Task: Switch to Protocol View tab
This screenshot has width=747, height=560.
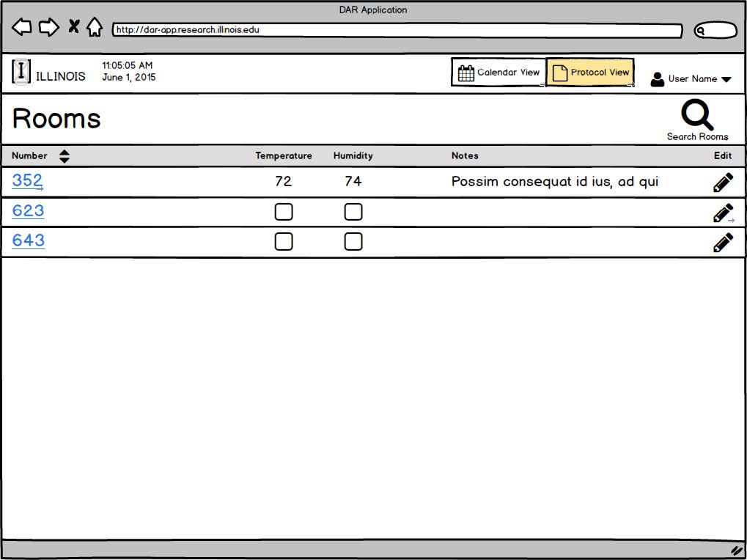Action: coord(590,73)
